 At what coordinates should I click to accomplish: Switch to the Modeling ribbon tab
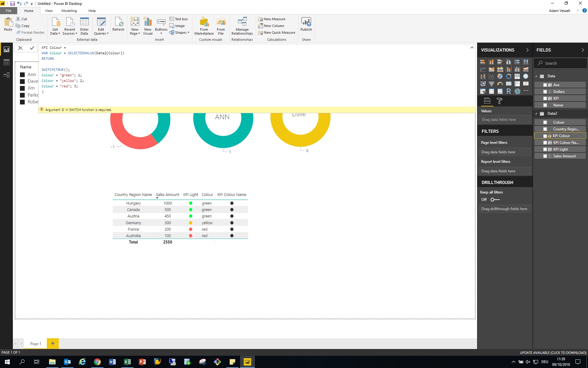(x=69, y=11)
